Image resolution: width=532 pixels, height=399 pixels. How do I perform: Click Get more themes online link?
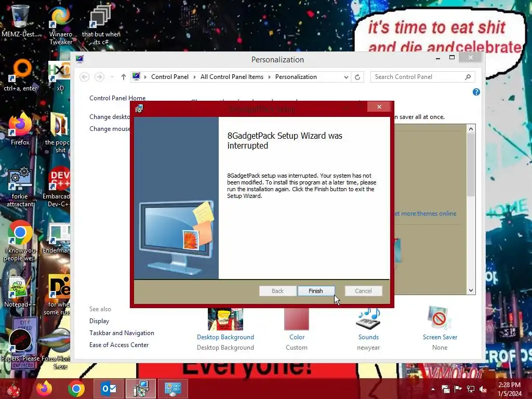(x=425, y=214)
